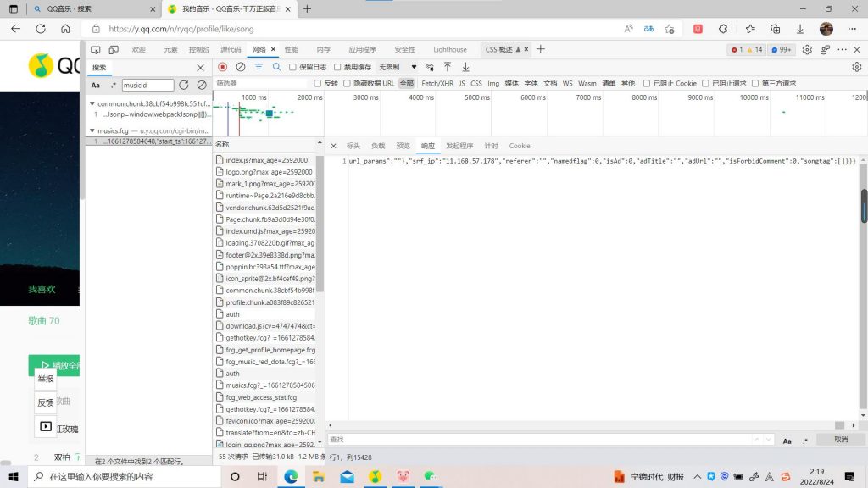Open the inspect element picker tool
The height and width of the screenshot is (488, 868).
tap(95, 50)
